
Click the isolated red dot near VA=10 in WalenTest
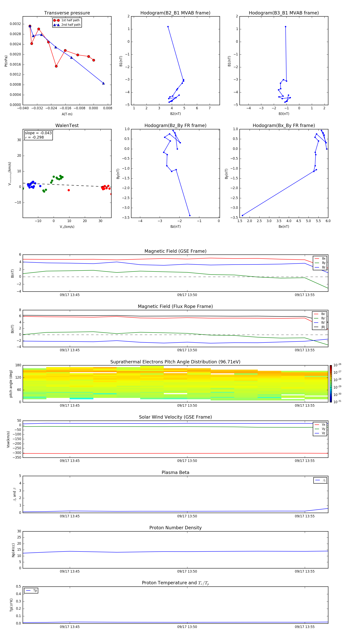tap(69, 190)
